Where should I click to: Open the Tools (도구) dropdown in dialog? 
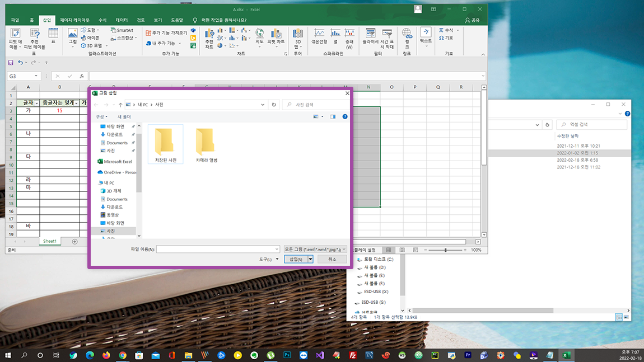point(269,260)
